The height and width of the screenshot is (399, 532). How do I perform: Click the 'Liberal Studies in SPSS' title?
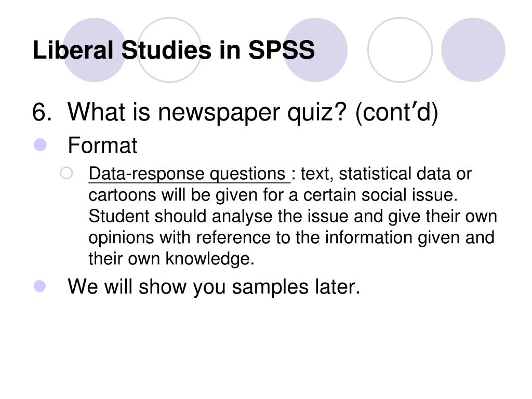pos(174,50)
